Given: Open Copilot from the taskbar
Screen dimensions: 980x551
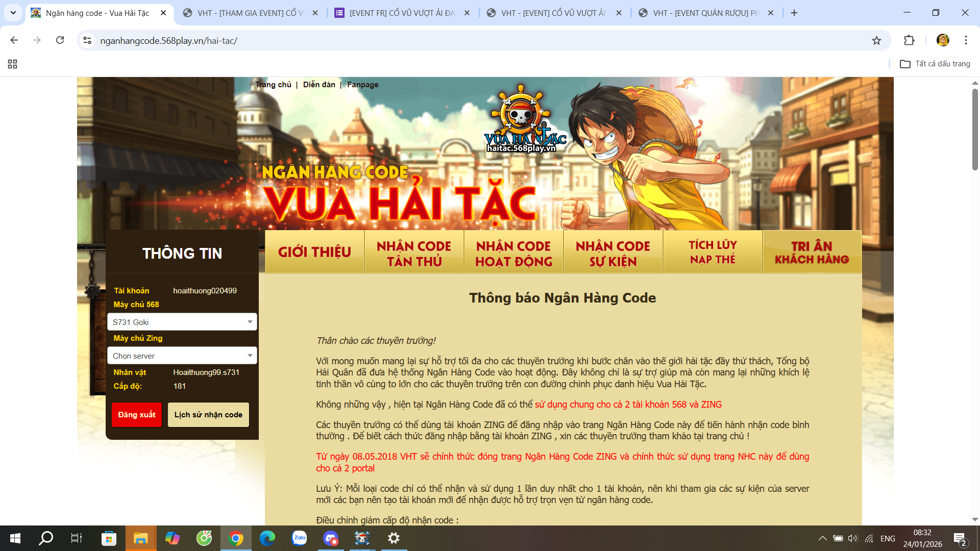Looking at the screenshot, I should [x=172, y=538].
